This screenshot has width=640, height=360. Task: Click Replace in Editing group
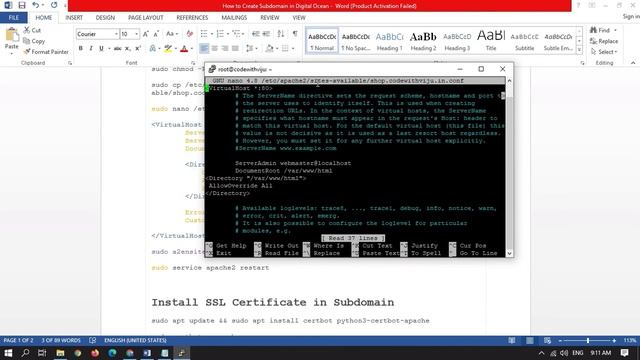click(604, 41)
